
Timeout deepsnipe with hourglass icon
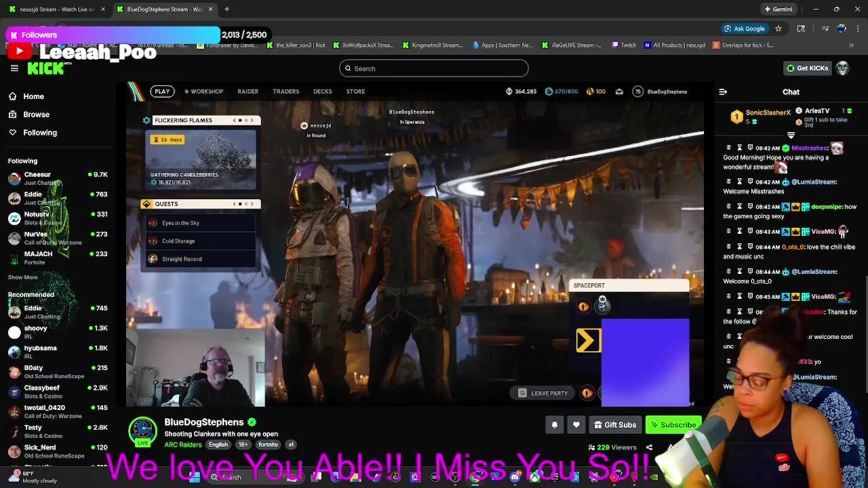pos(739,207)
